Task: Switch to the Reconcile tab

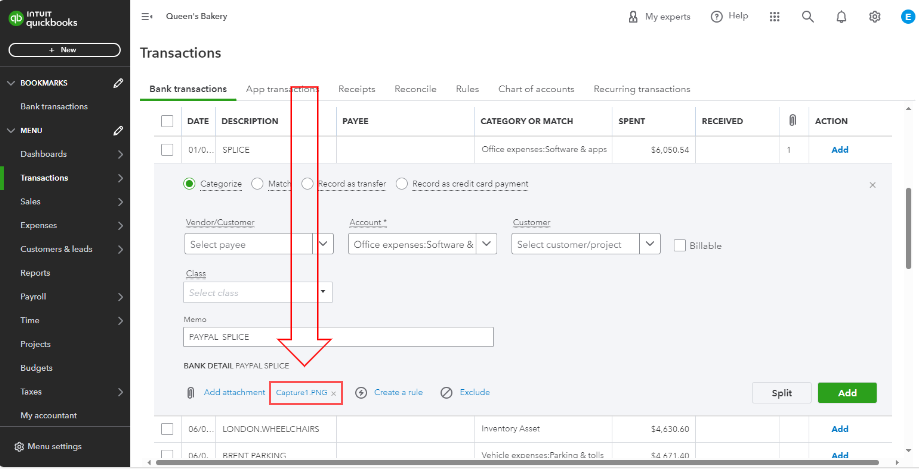Action: tap(415, 89)
